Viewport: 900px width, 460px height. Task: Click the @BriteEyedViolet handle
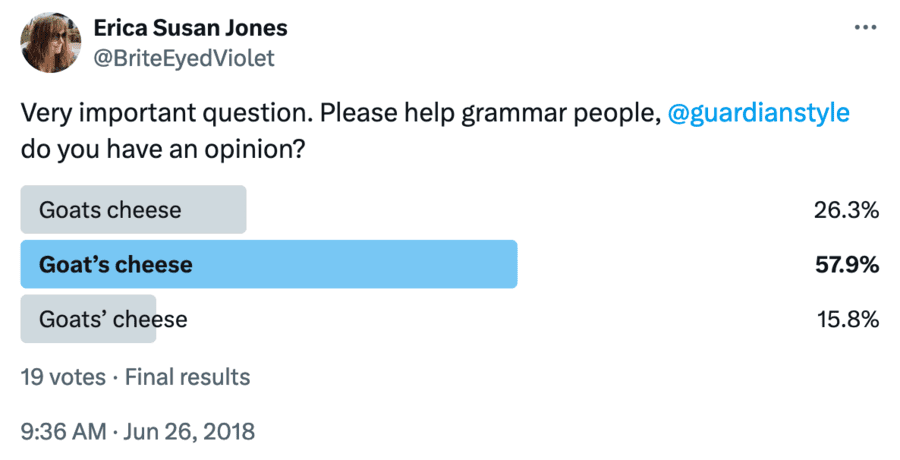pyautogui.click(x=184, y=59)
